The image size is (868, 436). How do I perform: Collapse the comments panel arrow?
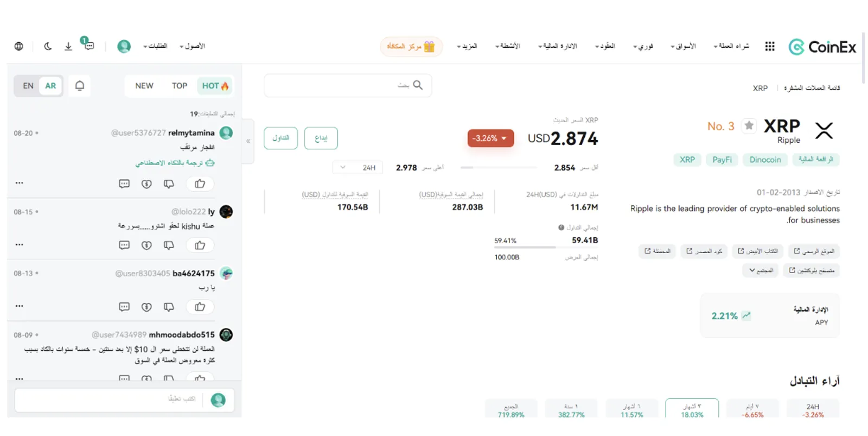pos(248,141)
